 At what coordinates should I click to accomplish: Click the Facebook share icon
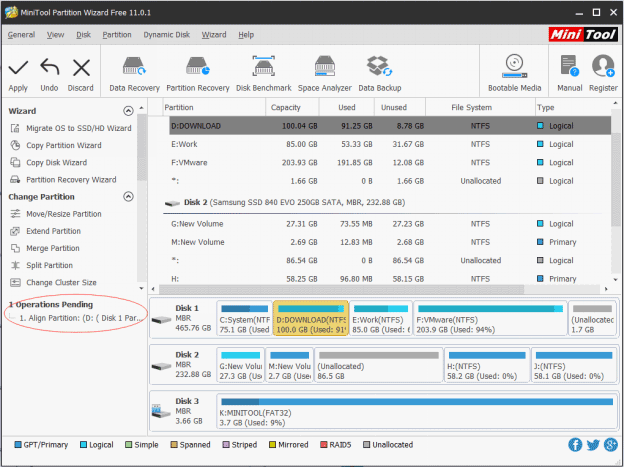coord(576,445)
